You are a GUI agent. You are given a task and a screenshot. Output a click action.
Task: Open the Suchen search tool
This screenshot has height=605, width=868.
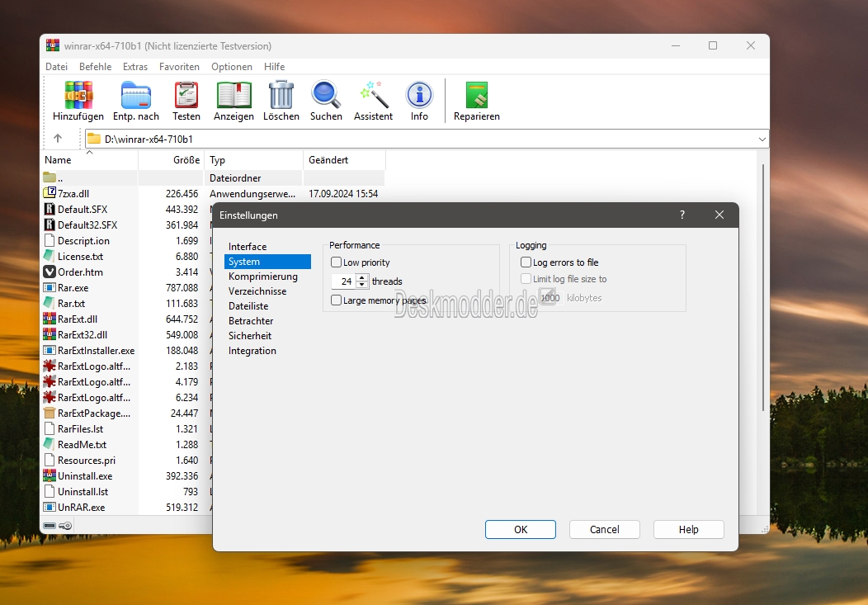tap(325, 95)
